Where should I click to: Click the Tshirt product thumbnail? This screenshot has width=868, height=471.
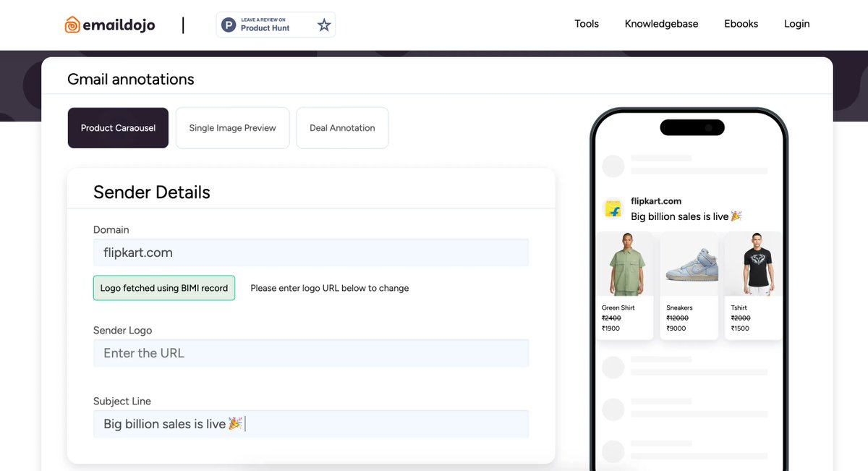point(753,264)
